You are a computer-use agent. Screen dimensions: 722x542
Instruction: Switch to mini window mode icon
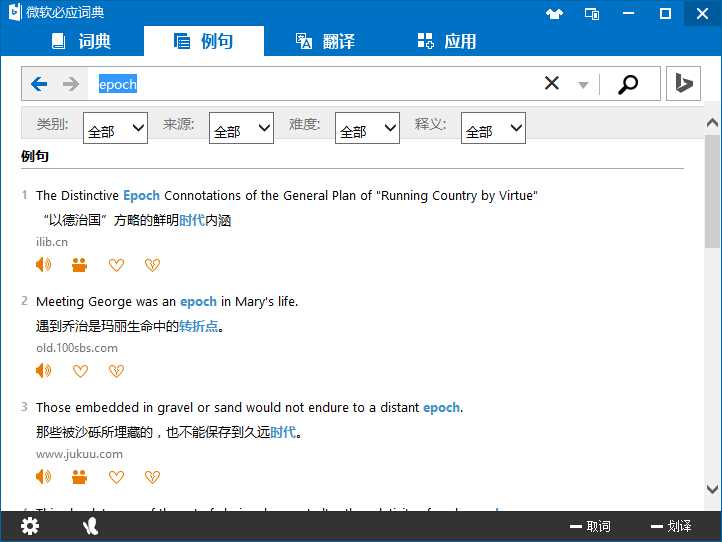click(592, 14)
